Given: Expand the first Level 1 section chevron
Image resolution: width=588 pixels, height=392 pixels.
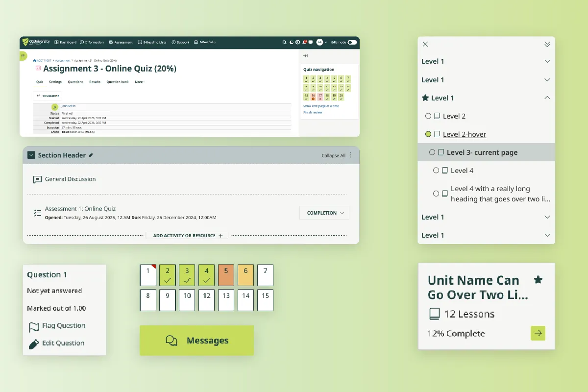Looking at the screenshot, I should click(x=547, y=61).
